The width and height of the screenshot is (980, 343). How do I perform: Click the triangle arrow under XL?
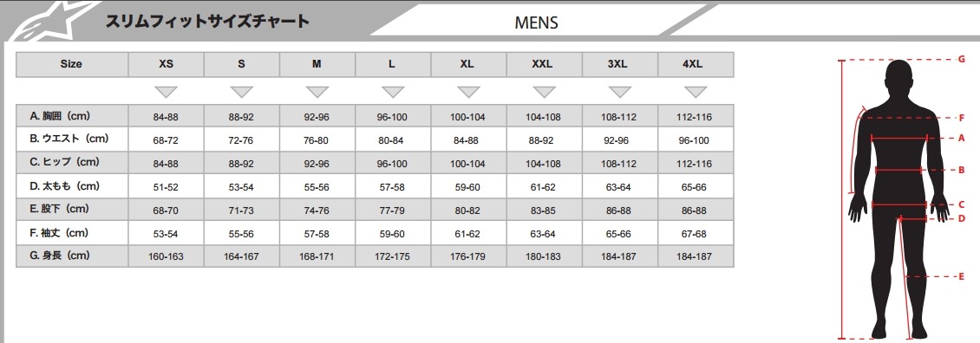pyautogui.click(x=468, y=92)
